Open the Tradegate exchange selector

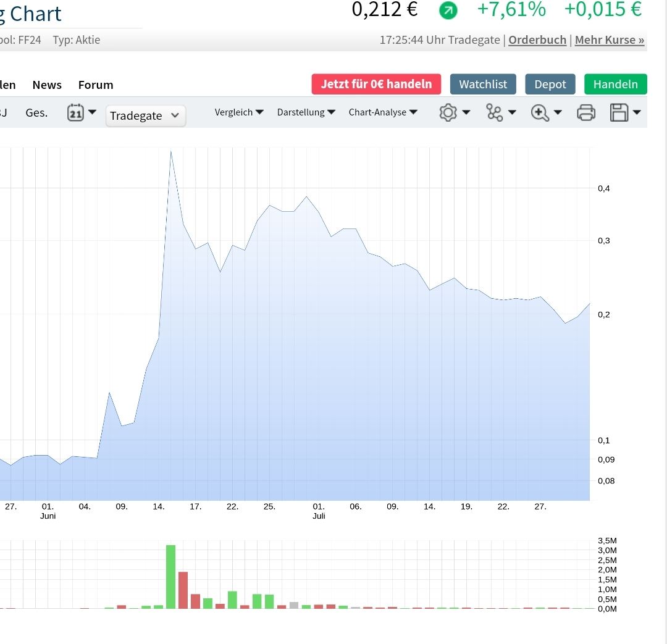145,115
